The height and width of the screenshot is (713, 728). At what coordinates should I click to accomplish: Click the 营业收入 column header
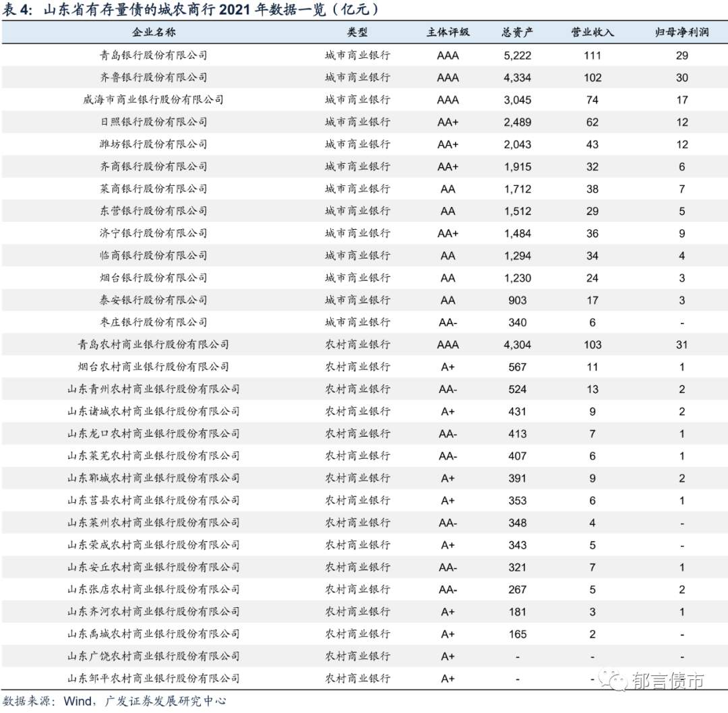coord(593,32)
